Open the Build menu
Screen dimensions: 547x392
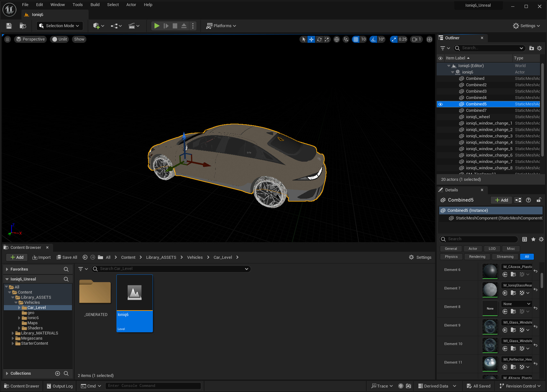pos(95,5)
